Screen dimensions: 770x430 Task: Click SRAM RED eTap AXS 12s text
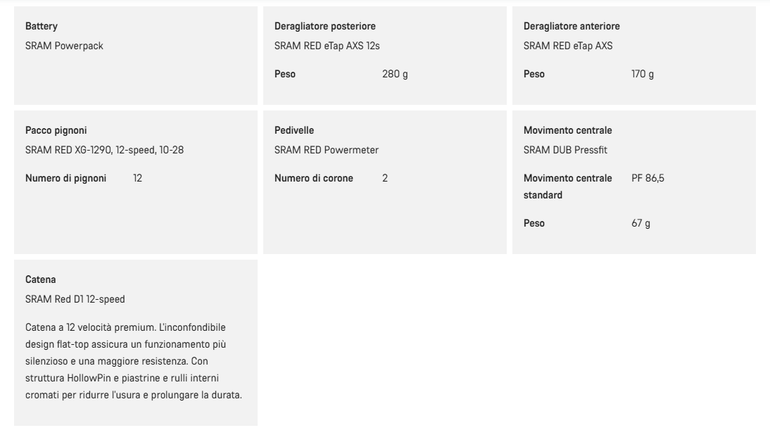tap(327, 46)
